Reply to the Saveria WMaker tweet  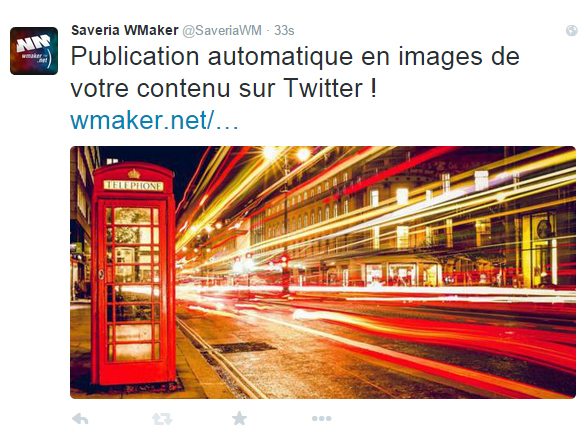[x=80, y=419]
